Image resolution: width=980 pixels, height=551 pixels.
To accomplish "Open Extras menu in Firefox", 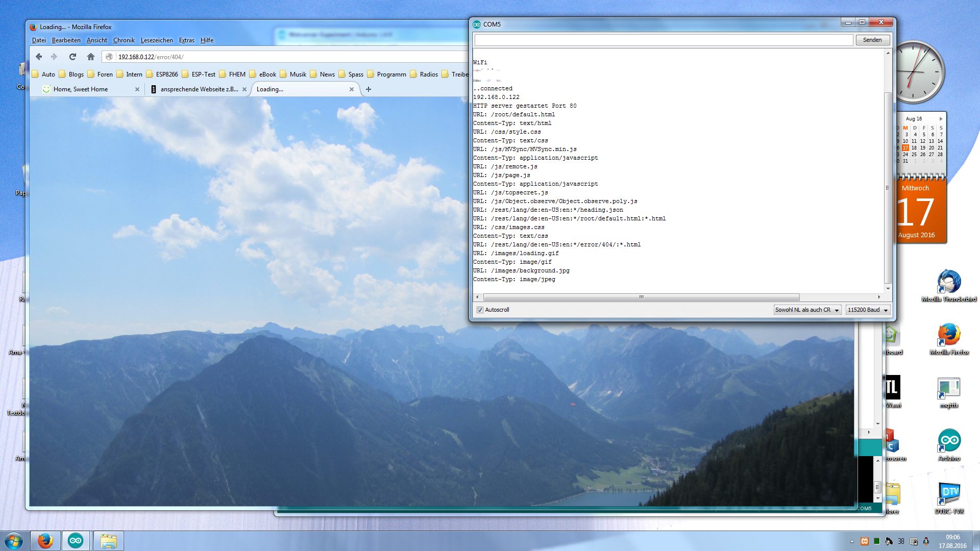I will [186, 40].
